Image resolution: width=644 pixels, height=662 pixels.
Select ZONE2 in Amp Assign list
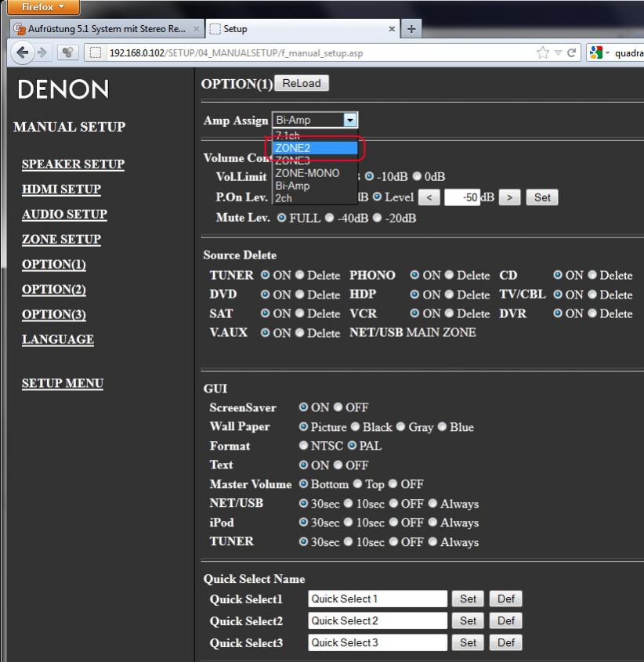(315, 148)
